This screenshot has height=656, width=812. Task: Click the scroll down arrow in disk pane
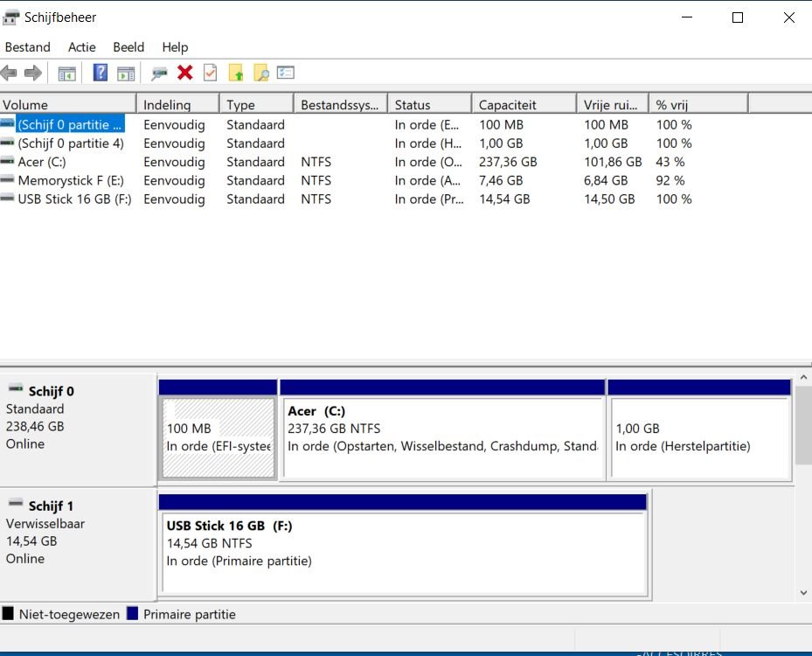(x=804, y=593)
